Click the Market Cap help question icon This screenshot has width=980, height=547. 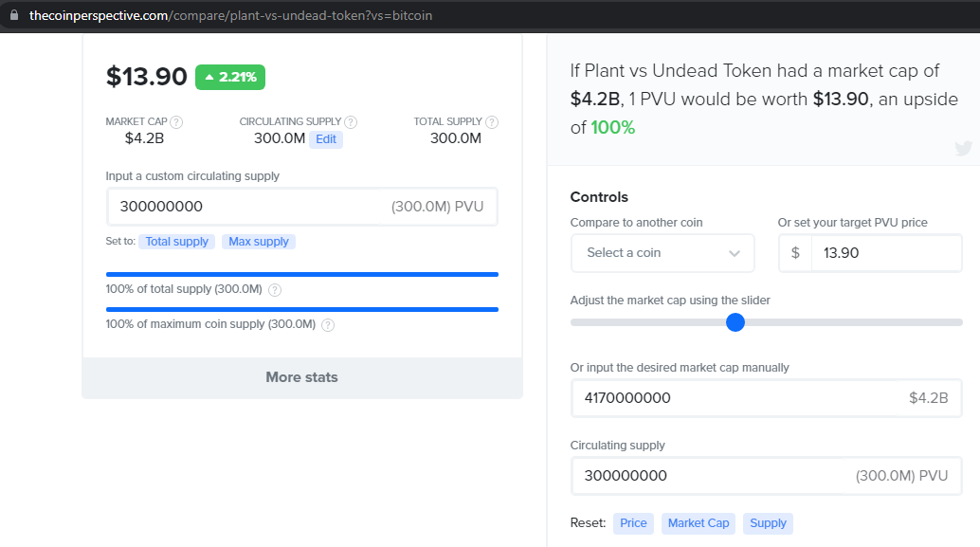pyautogui.click(x=176, y=122)
